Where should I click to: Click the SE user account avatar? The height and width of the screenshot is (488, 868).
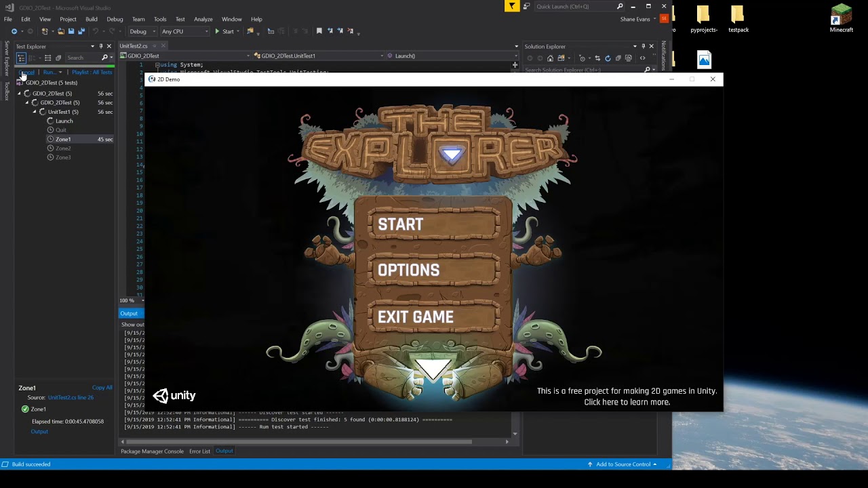[x=664, y=19]
